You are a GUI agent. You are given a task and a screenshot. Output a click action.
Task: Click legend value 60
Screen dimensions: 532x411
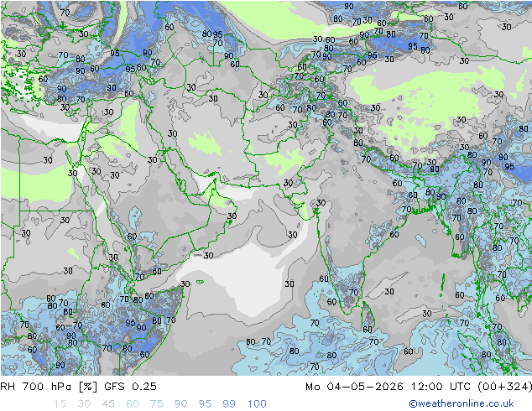pyautogui.click(x=133, y=404)
